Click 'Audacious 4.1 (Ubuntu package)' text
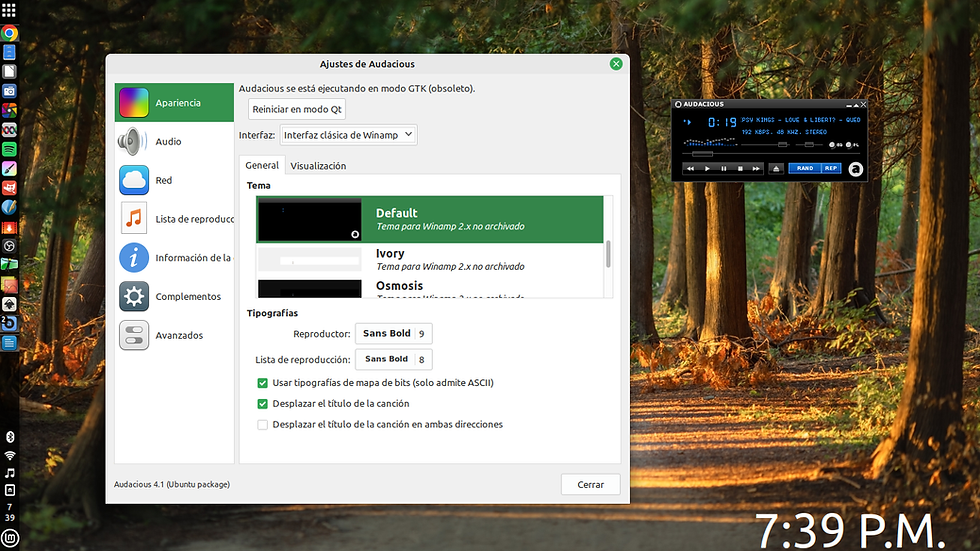980x551 pixels. (172, 484)
